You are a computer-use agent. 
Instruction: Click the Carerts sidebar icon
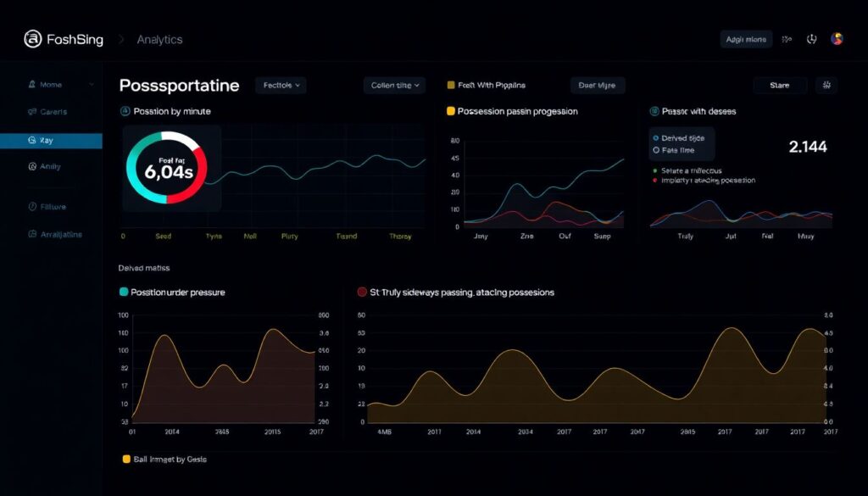32,112
